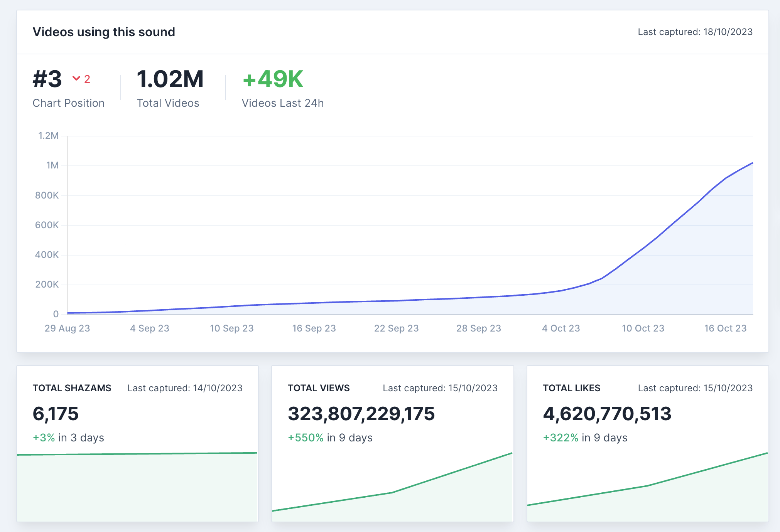Click the Total Views card title

click(319, 388)
